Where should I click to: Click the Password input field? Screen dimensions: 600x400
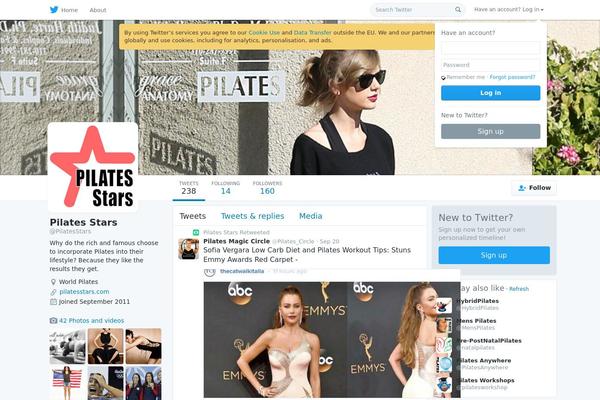tap(491, 65)
